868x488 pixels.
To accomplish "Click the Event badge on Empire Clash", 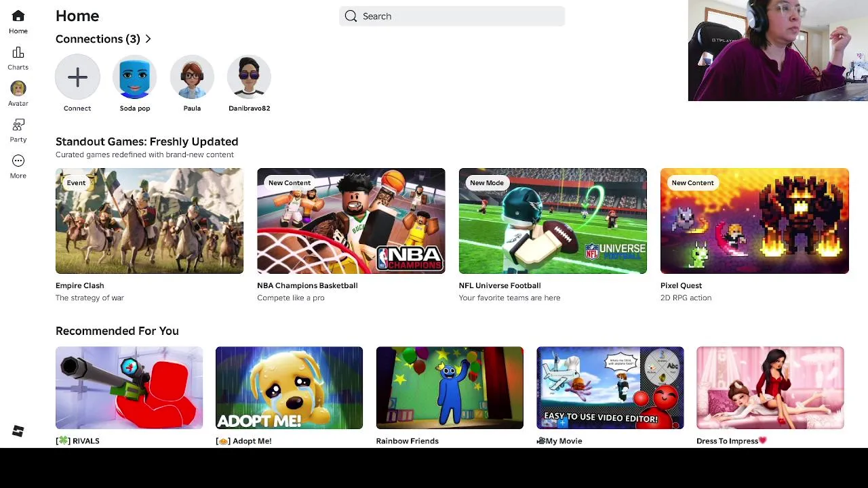I will [76, 183].
